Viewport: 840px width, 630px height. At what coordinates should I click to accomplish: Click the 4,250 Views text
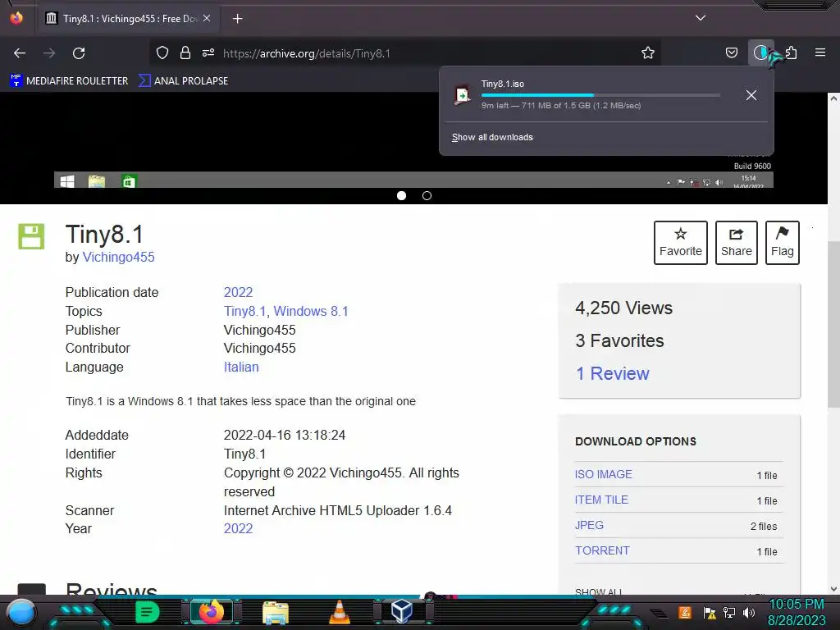click(623, 308)
